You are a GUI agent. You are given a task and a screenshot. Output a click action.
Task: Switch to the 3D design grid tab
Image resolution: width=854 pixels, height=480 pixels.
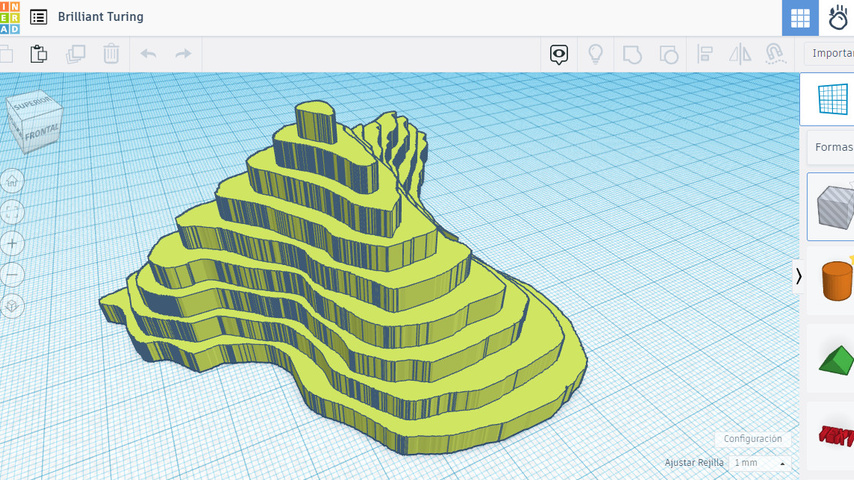tap(800, 18)
